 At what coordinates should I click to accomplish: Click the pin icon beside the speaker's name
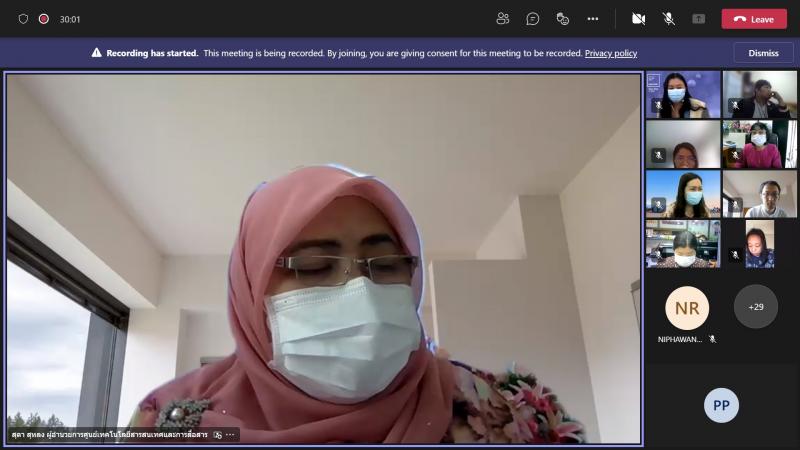tap(218, 435)
